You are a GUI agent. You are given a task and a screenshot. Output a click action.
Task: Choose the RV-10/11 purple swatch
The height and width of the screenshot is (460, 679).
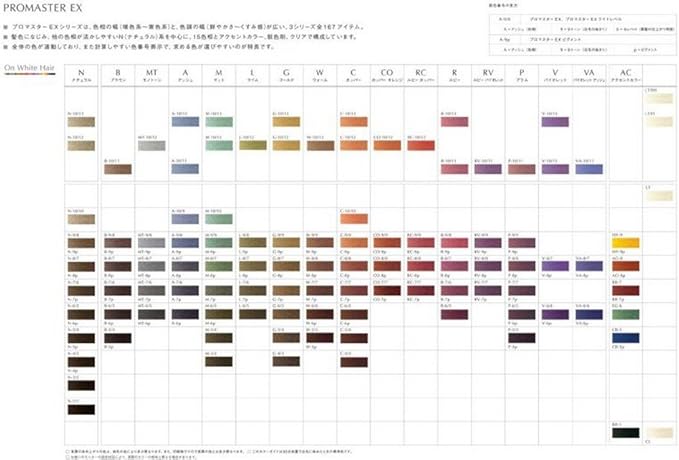pos(488,169)
